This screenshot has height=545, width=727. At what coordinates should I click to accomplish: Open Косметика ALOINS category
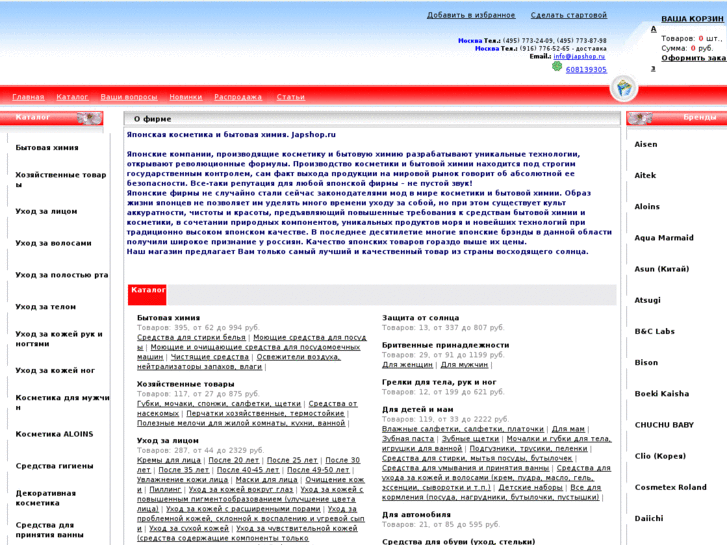[x=54, y=434]
